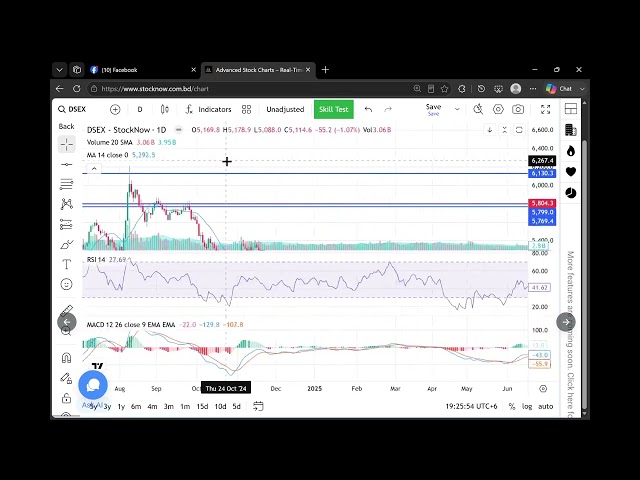
Task: Open the emoji sticker tool
Action: (66, 284)
